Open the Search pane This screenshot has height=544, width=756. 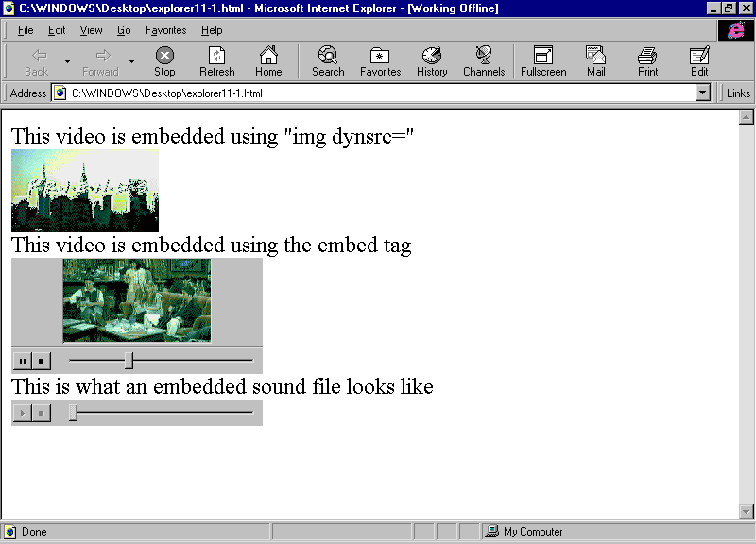click(328, 60)
